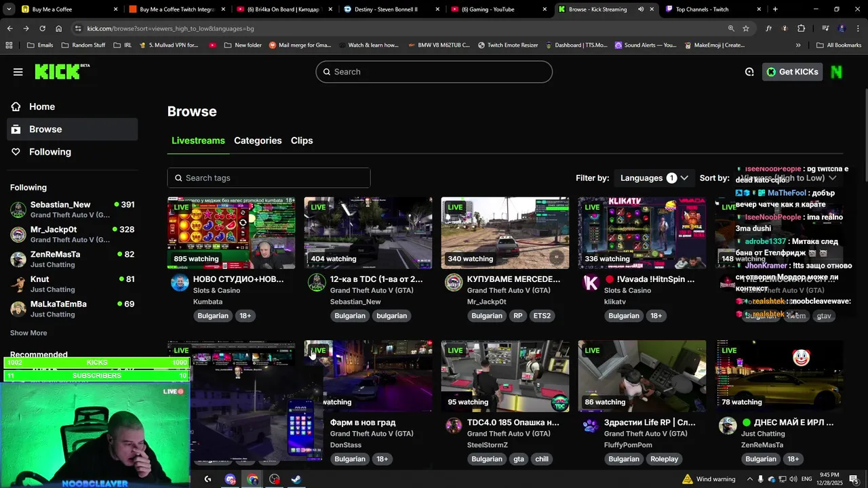Bookmark this page with the star icon
This screenshot has width=868, height=488.
pyautogui.click(x=746, y=28)
